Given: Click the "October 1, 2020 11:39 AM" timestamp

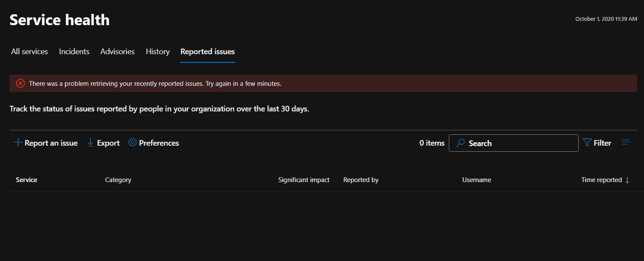Looking at the screenshot, I should click(606, 19).
